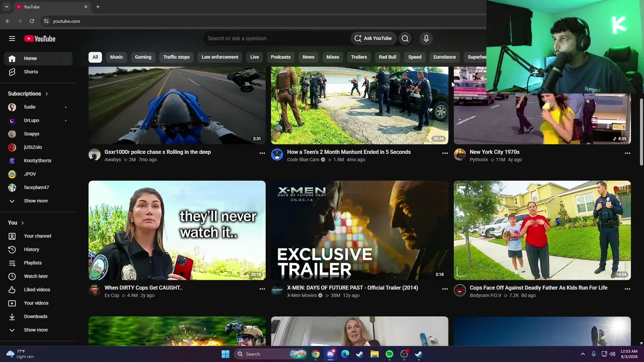Go back with the browser back arrow
This screenshot has height=362, width=644.
[x=8, y=21]
